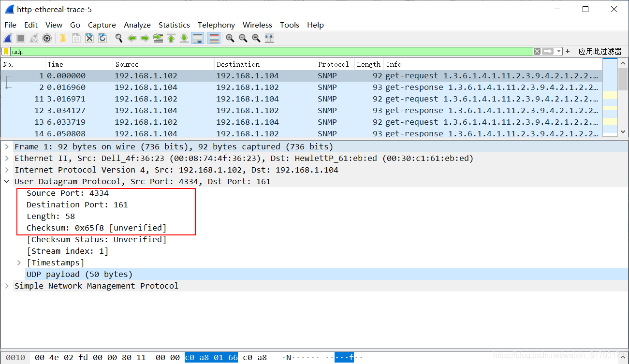Select packet number 11 in the list
629x364 pixels.
tap(302, 99)
